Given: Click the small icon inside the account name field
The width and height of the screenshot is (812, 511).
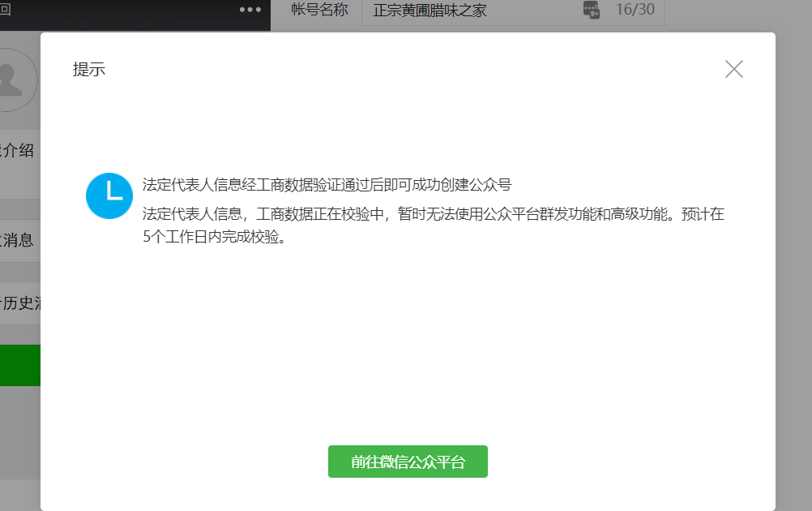Looking at the screenshot, I should click(592, 11).
